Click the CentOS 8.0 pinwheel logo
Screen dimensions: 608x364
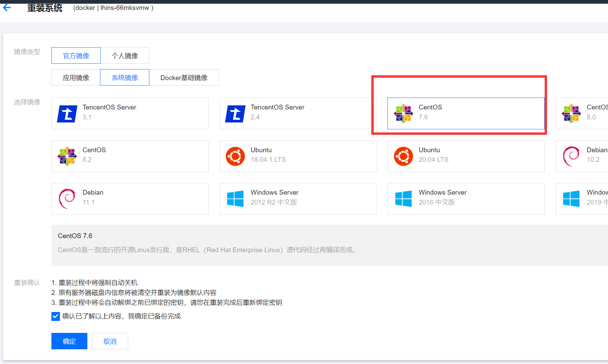click(x=571, y=114)
